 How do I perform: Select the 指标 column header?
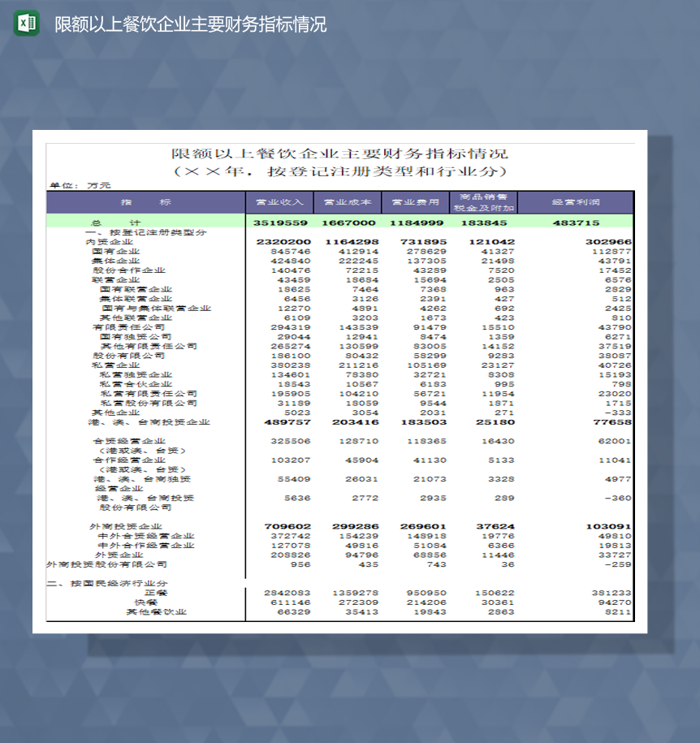tap(146, 202)
